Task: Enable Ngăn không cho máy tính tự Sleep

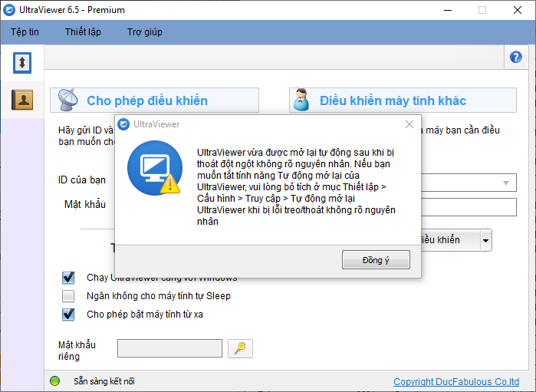Action: pyautogui.click(x=68, y=296)
